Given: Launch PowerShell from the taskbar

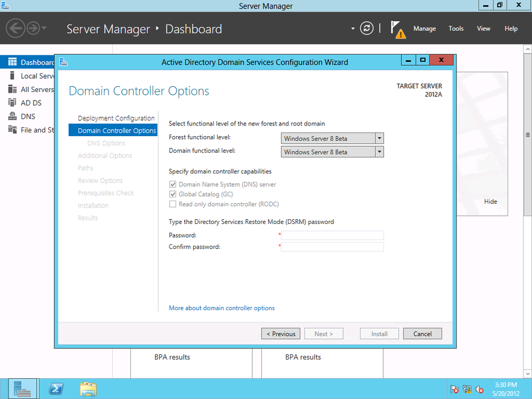Looking at the screenshot, I should point(56,389).
